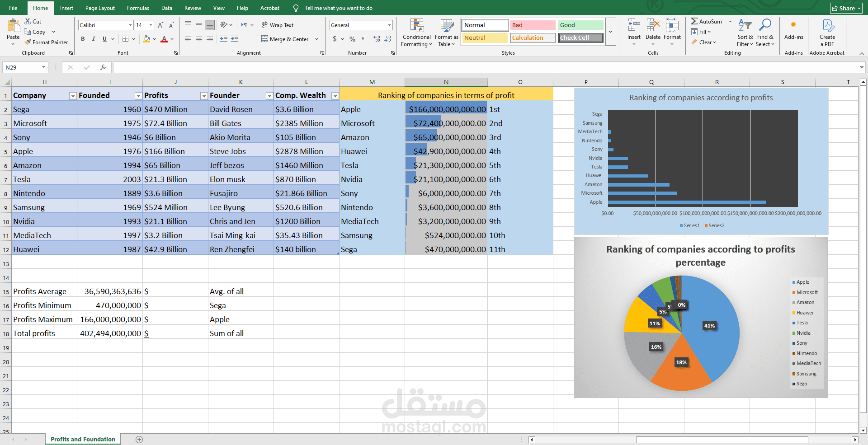Click the Comma Style icon
This screenshot has height=445, width=868.
(x=363, y=39)
